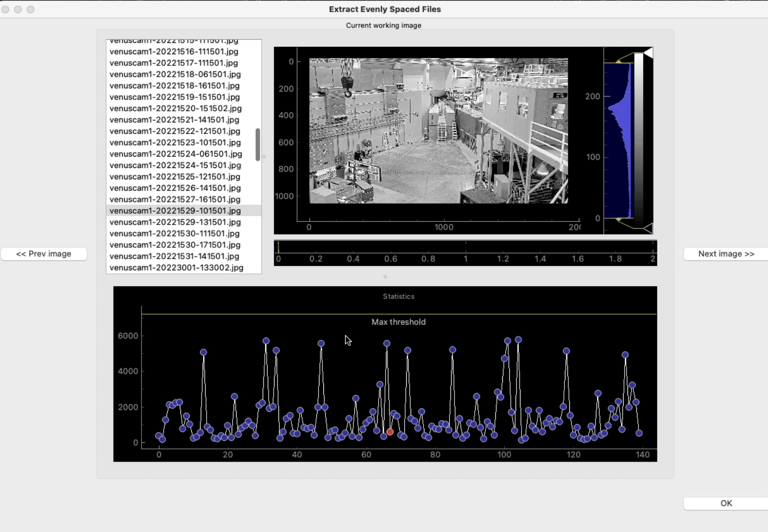
Task: Go to the previous image
Action: pos(44,254)
